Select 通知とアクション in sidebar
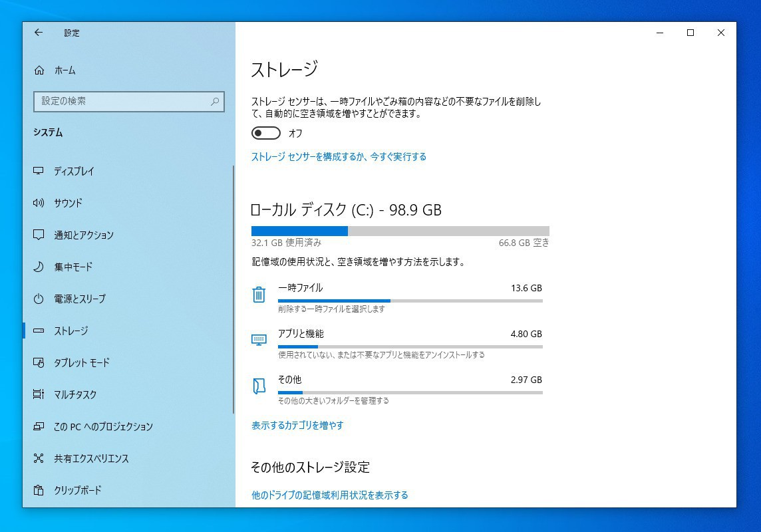 [128, 235]
